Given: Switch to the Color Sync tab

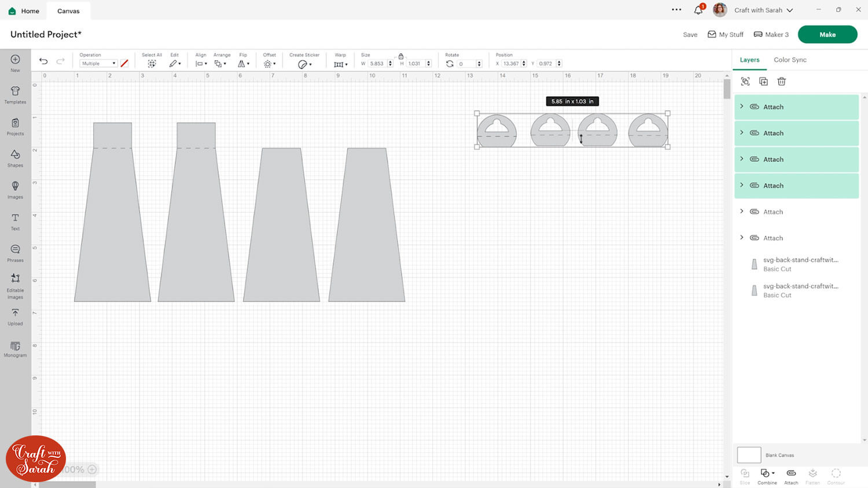Looking at the screenshot, I should click(x=790, y=60).
